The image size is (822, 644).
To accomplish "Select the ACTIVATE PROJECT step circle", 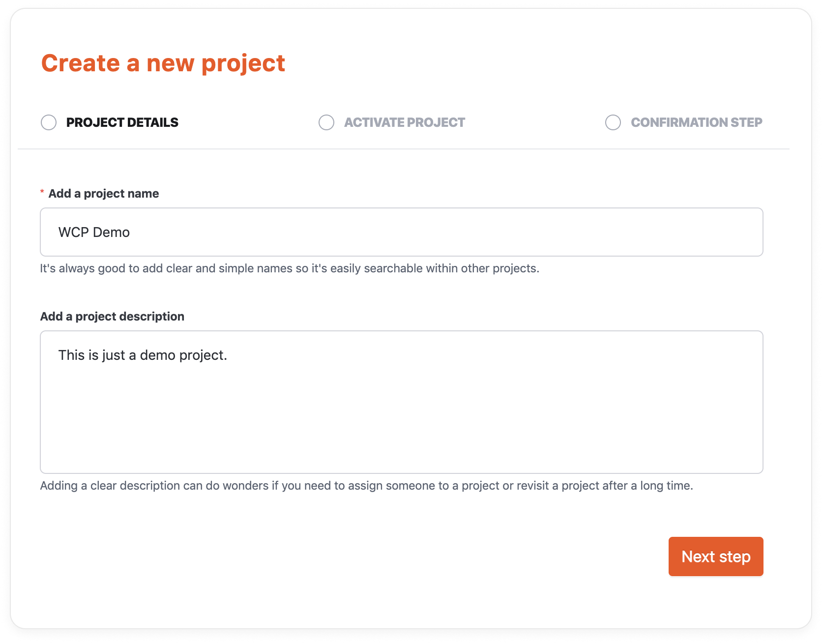I will pyautogui.click(x=326, y=122).
